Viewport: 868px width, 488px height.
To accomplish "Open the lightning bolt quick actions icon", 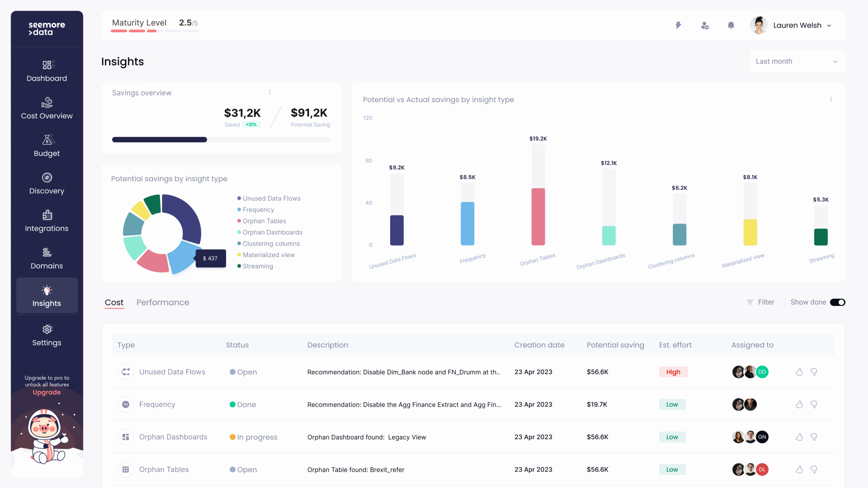I will 678,25.
